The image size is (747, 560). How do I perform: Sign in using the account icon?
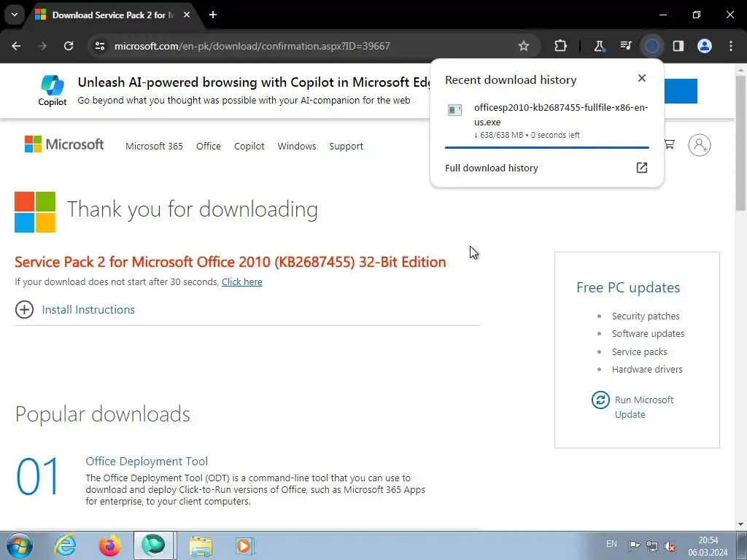click(700, 145)
